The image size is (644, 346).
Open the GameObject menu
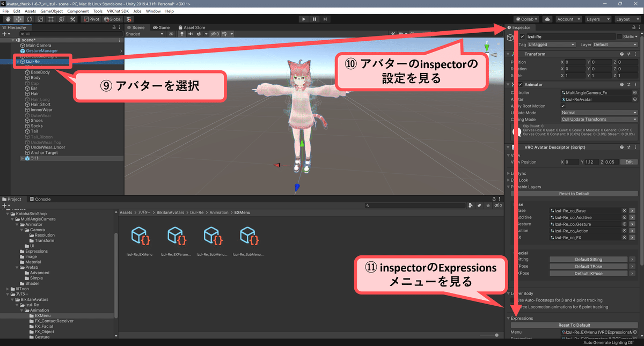click(x=52, y=11)
